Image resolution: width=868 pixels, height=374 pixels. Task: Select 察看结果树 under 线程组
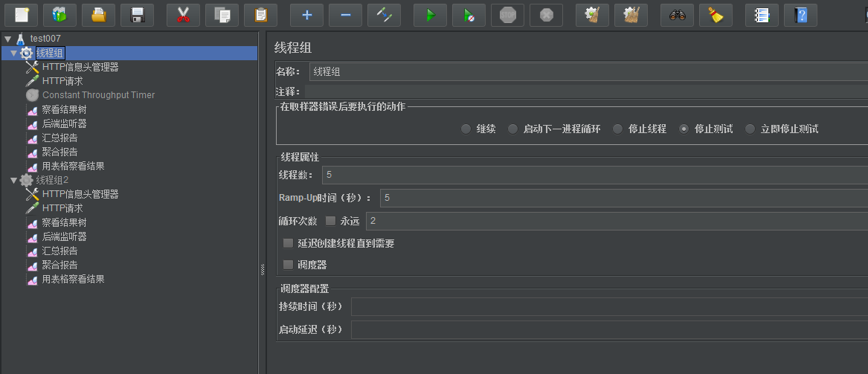point(64,109)
